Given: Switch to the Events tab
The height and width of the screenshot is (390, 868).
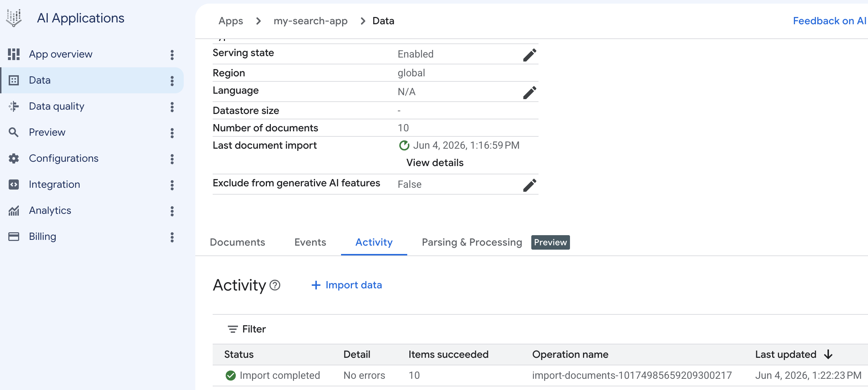Looking at the screenshot, I should coord(310,242).
